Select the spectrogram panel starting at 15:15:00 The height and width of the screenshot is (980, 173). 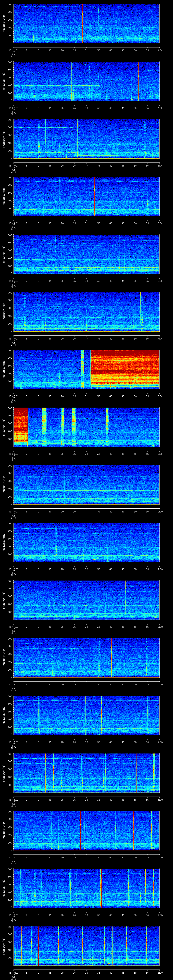point(86,831)
